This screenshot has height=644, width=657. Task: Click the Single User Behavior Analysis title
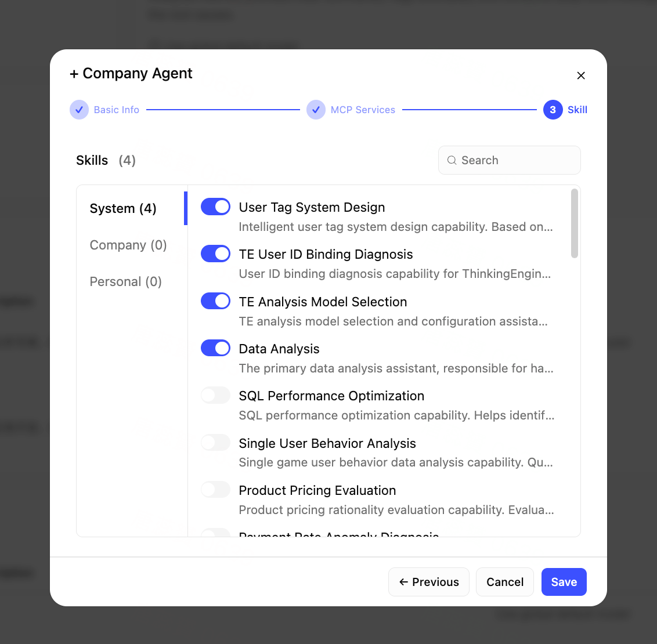[327, 443]
